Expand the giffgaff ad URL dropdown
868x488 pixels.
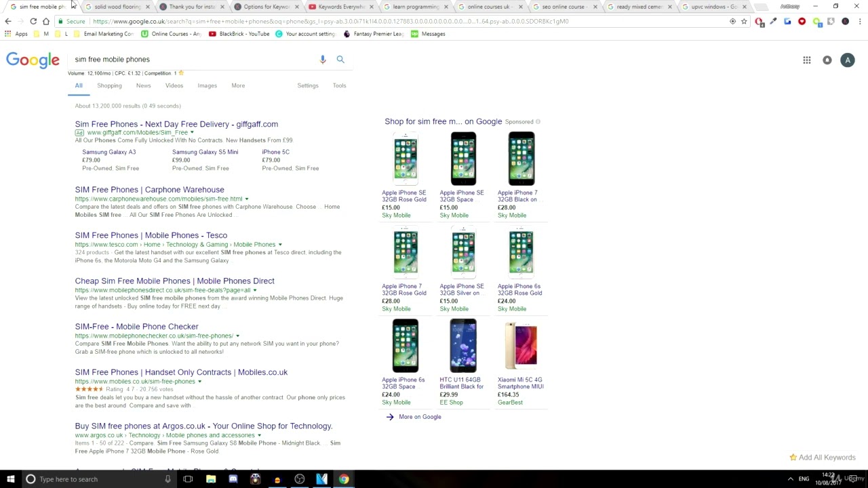tap(192, 133)
